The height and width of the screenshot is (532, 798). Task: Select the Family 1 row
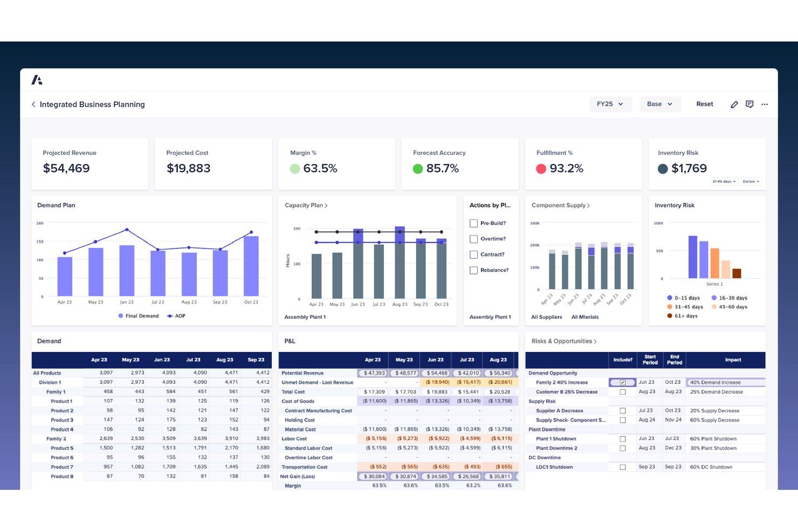pyautogui.click(x=152, y=392)
